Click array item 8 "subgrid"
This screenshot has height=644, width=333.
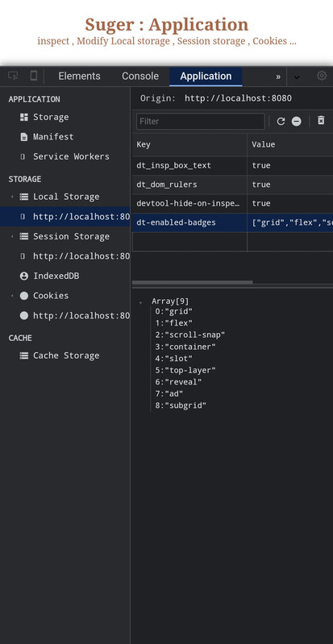point(181,405)
